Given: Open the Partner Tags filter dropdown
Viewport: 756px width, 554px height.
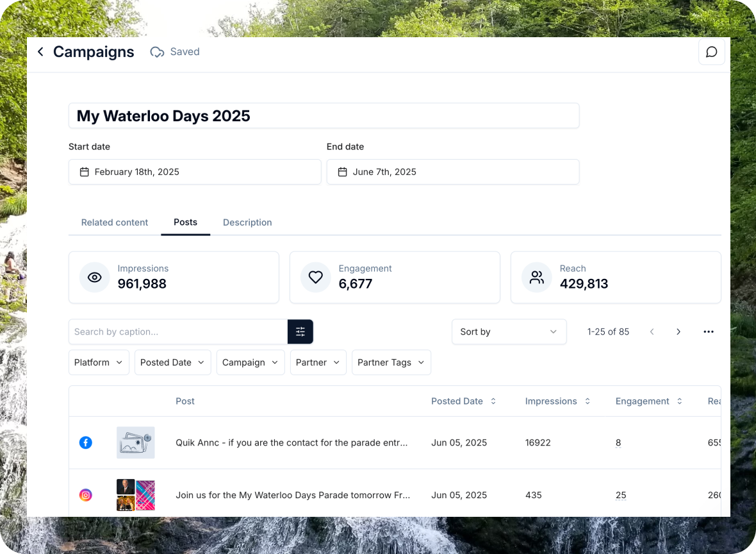Looking at the screenshot, I should point(391,362).
